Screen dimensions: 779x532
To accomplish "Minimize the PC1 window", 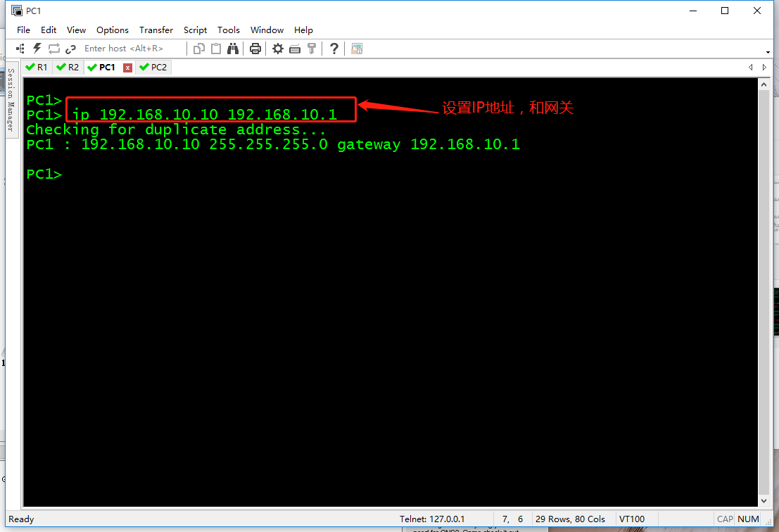I will tap(693, 11).
